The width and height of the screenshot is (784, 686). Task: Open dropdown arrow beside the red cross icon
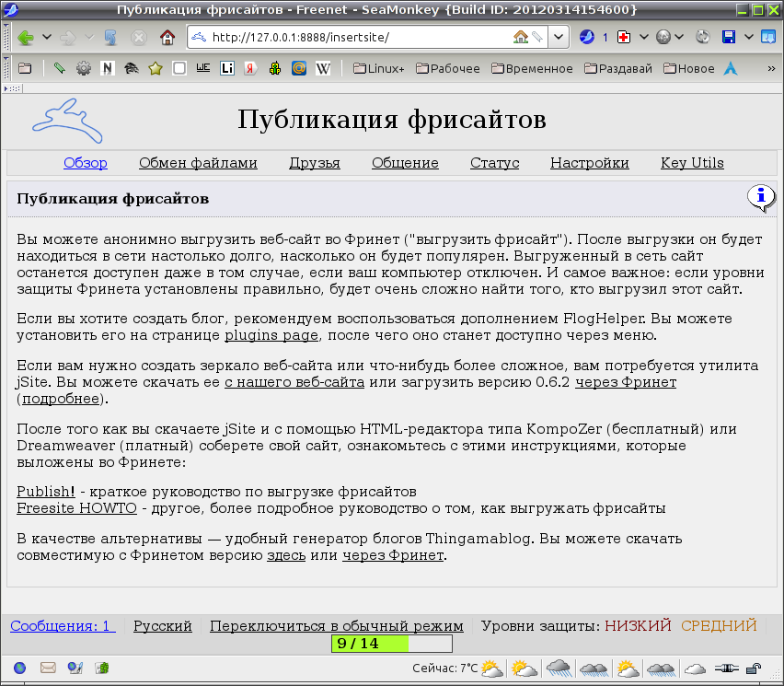click(x=644, y=37)
